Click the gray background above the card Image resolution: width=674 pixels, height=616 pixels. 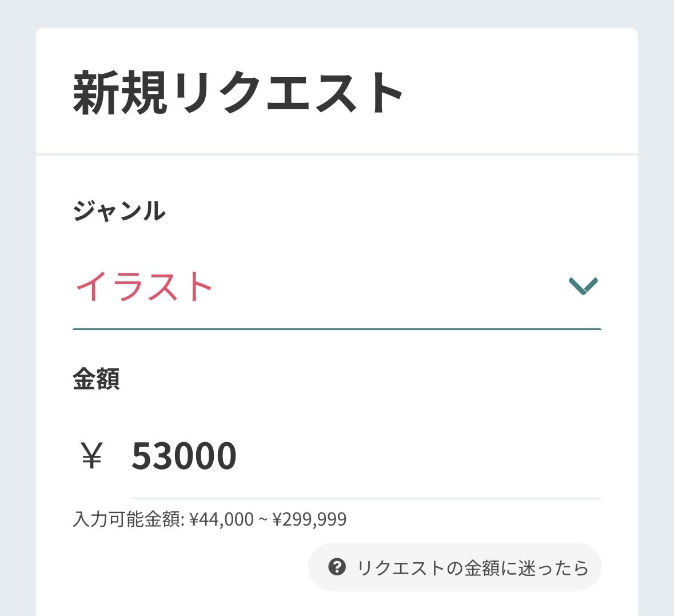click(x=337, y=13)
